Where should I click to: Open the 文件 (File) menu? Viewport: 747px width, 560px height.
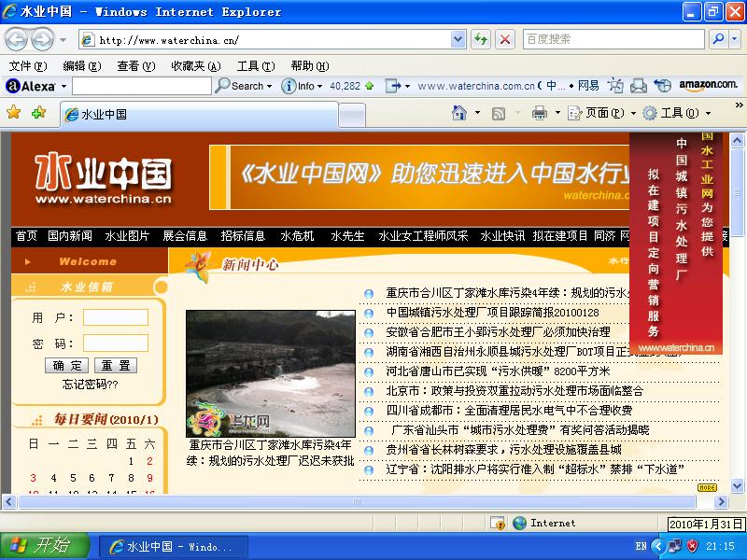(x=28, y=65)
